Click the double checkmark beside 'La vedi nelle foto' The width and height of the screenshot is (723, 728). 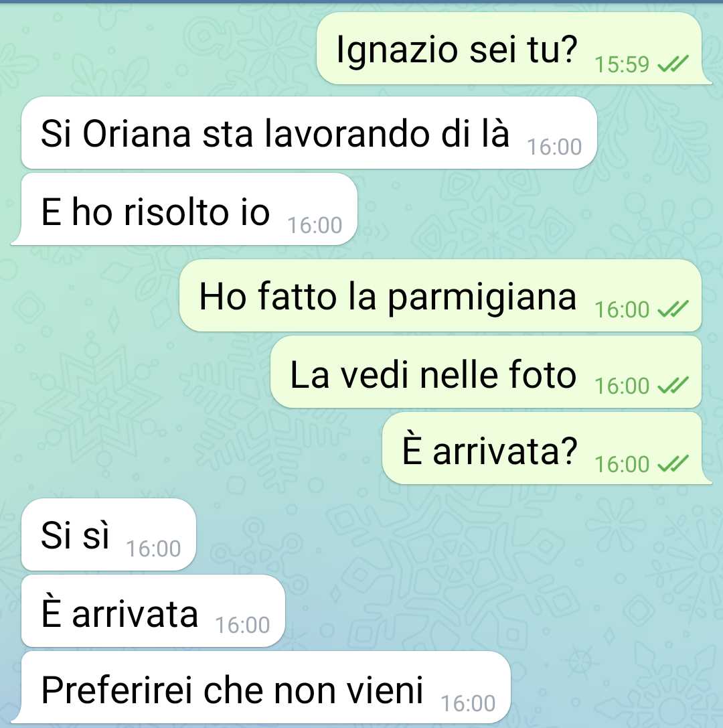pos(673,386)
